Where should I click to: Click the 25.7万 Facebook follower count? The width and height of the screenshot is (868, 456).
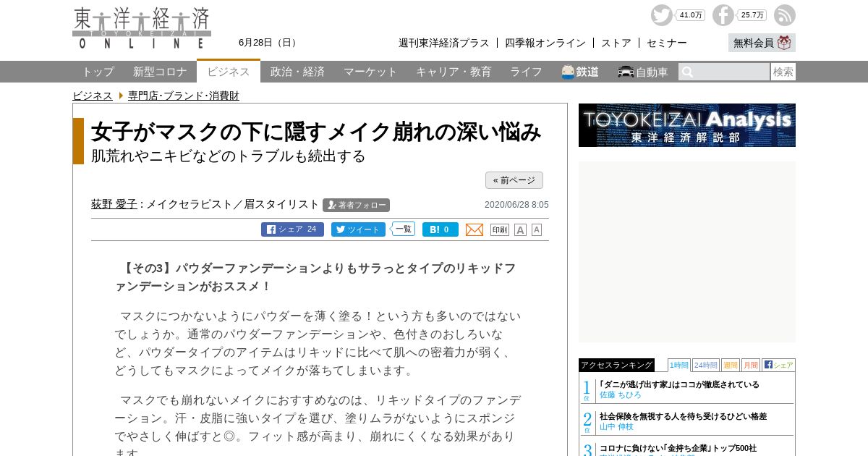coord(752,15)
